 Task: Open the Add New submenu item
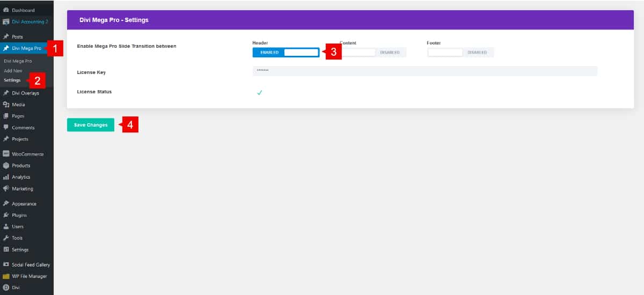13,71
